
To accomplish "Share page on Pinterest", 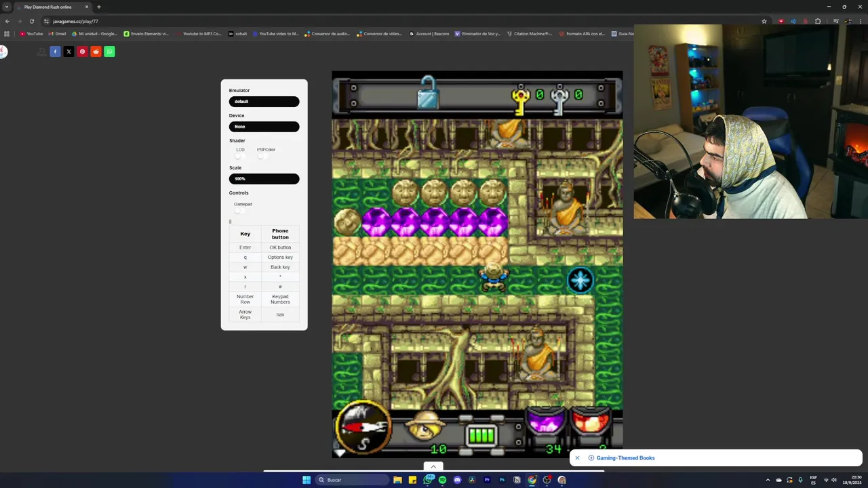I will (82, 52).
